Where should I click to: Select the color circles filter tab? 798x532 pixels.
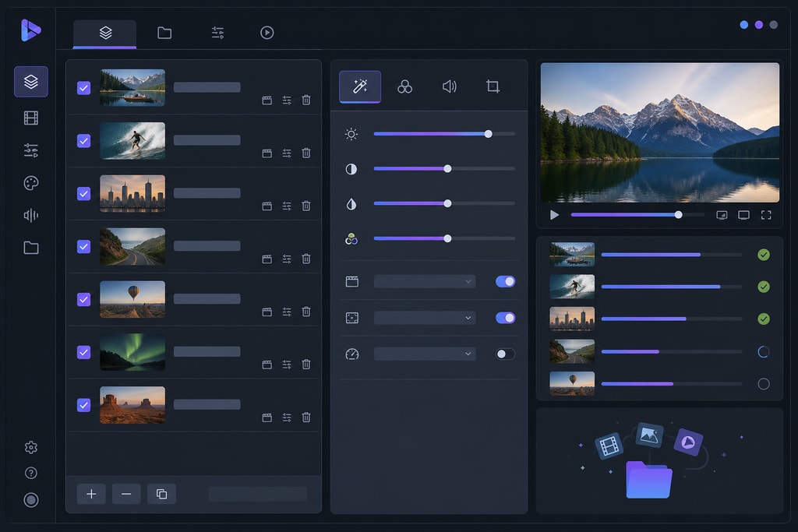tap(404, 86)
